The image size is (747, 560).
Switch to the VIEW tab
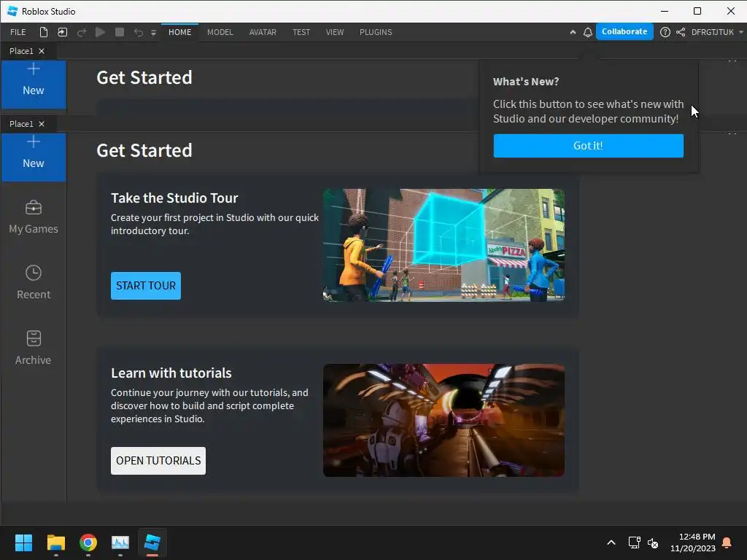coord(334,32)
